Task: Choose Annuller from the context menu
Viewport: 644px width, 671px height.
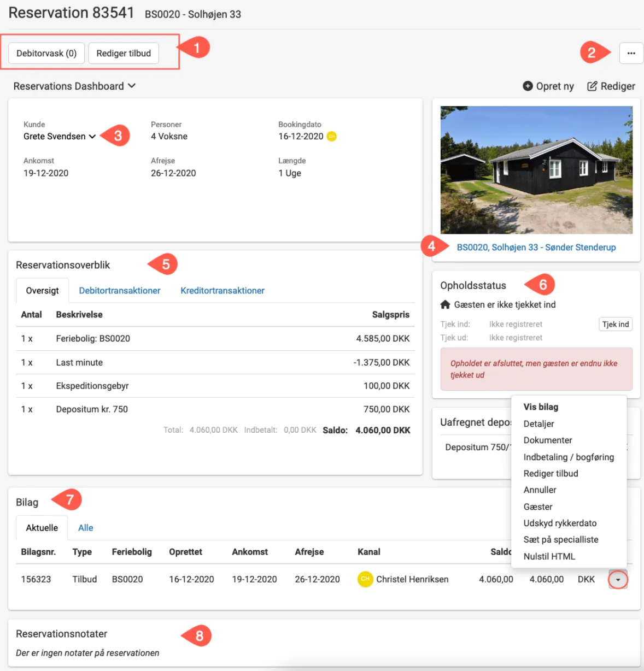Action: click(x=540, y=490)
